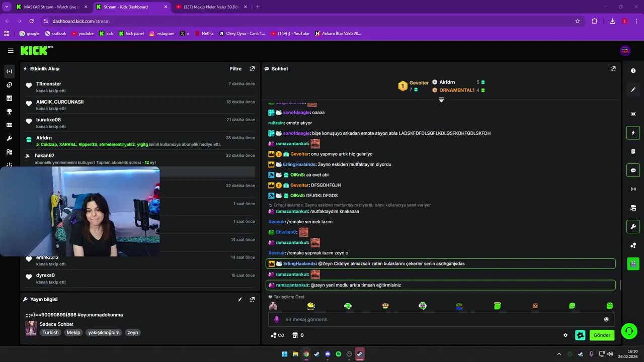
Task: Open the Spotify icon in the taskbar
Action: pyautogui.click(x=338, y=354)
